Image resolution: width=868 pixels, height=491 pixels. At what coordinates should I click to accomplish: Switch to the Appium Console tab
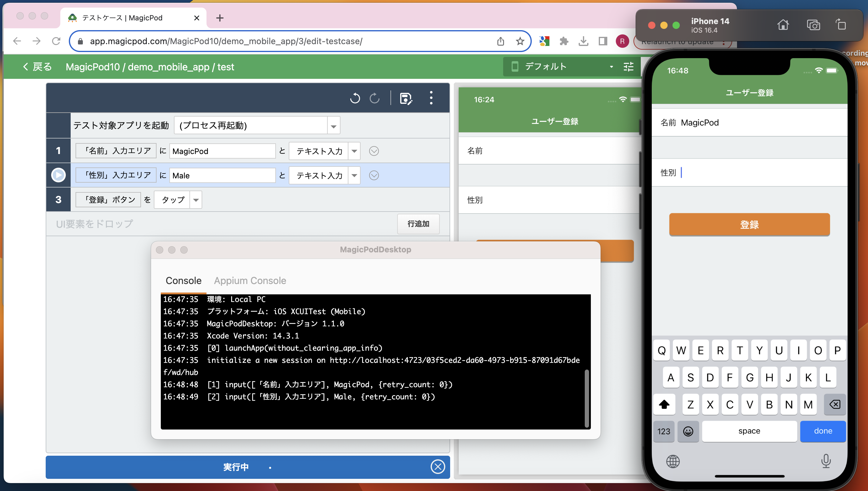(250, 281)
